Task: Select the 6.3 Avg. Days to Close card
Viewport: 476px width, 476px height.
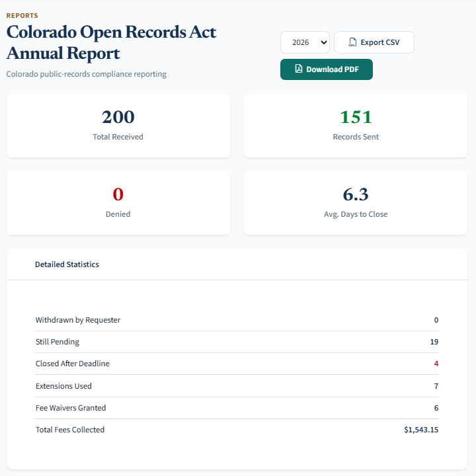Action: pos(356,203)
